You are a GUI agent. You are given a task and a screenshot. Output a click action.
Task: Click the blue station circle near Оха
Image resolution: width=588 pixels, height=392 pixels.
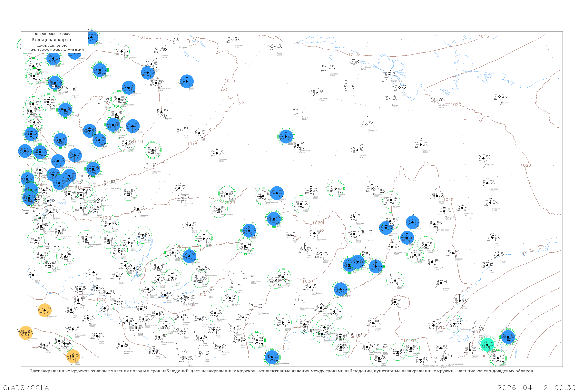508,337
